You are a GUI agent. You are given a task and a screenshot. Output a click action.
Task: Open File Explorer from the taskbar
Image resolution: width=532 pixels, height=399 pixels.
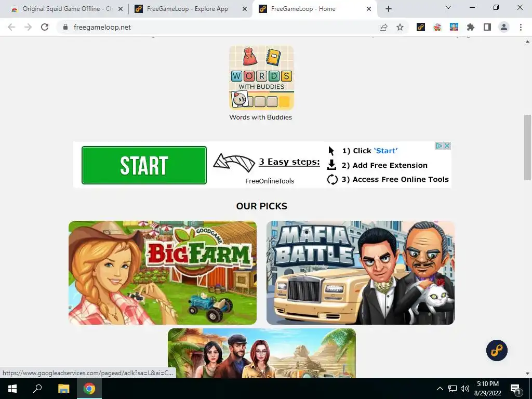point(63,389)
